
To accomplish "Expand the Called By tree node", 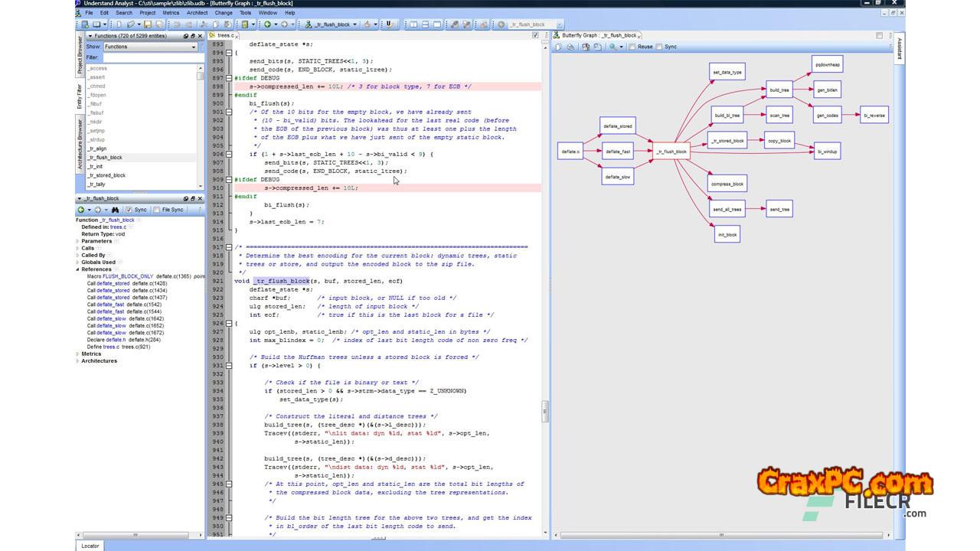I will tap(77, 256).
